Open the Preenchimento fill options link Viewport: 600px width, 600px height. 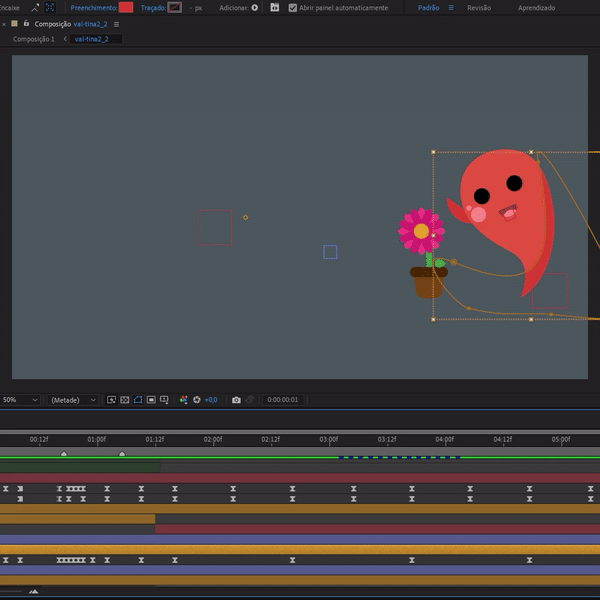(93, 7)
